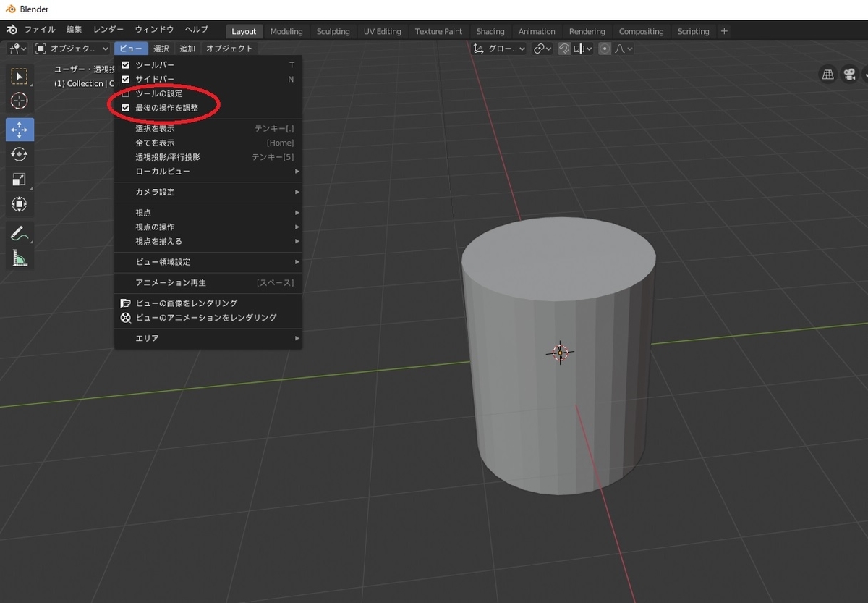Expand 視点を揃える submenu

(208, 241)
